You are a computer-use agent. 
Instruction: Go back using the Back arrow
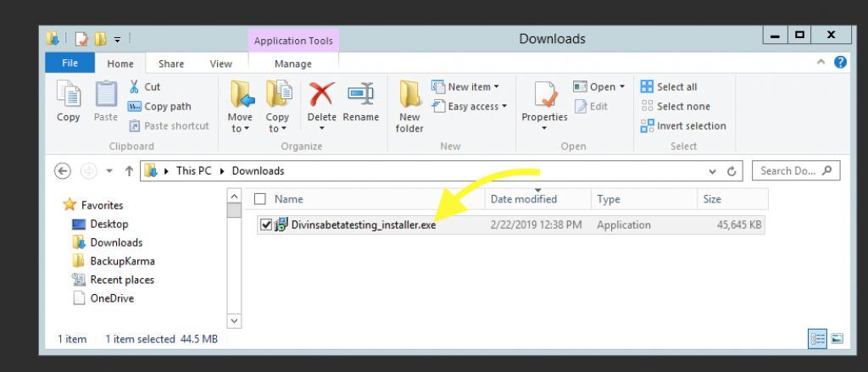pos(62,171)
